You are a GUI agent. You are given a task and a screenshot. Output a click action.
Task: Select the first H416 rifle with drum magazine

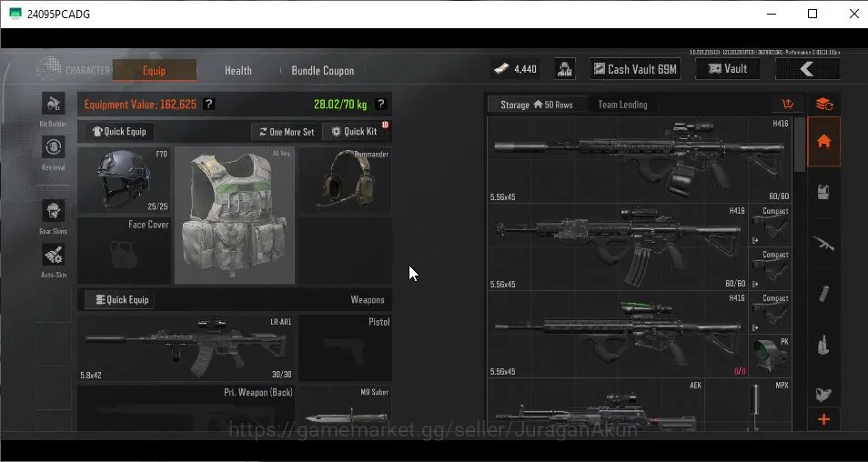pyautogui.click(x=640, y=160)
